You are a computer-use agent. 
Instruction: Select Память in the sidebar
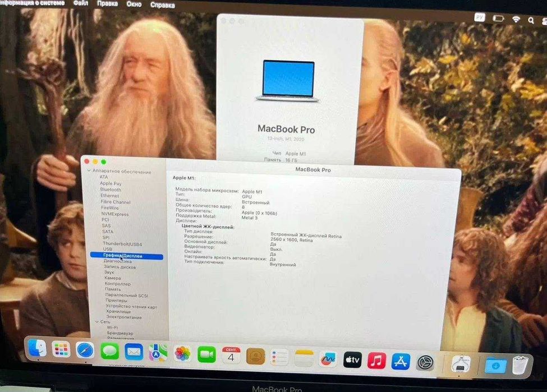(113, 289)
